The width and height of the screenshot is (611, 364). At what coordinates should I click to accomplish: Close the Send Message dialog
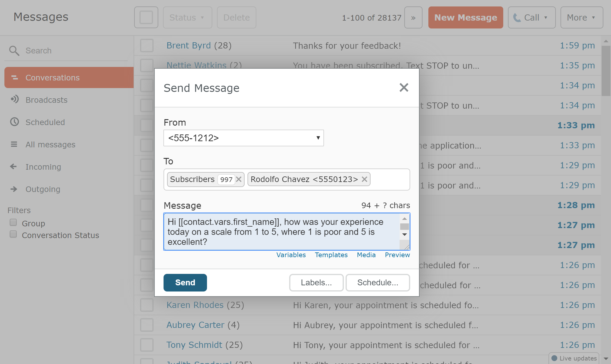[x=404, y=87]
